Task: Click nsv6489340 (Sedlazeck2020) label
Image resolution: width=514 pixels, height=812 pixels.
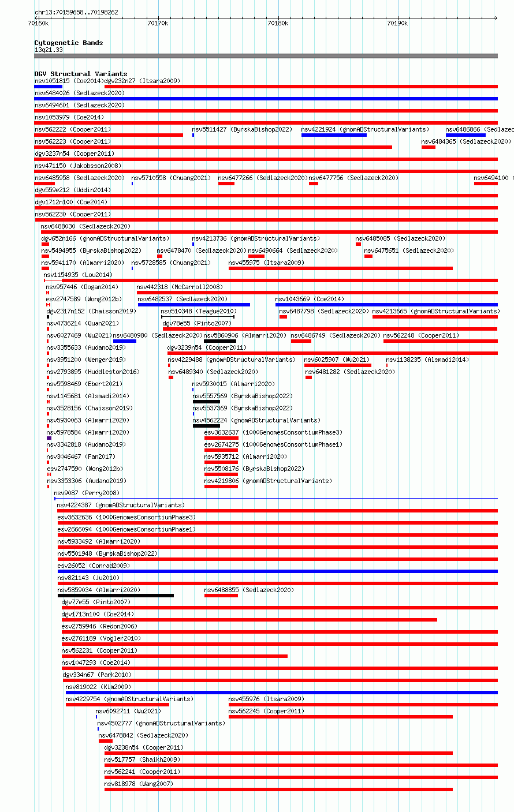Action: click(x=213, y=372)
